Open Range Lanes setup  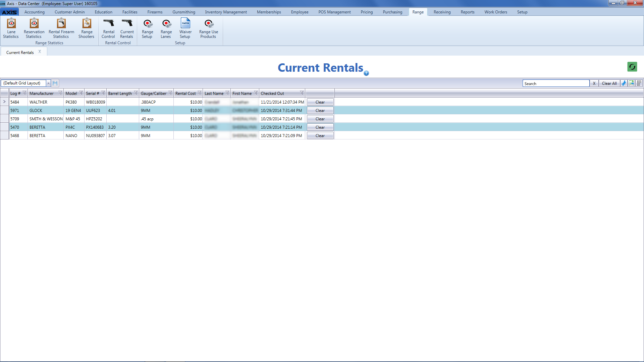click(x=166, y=28)
